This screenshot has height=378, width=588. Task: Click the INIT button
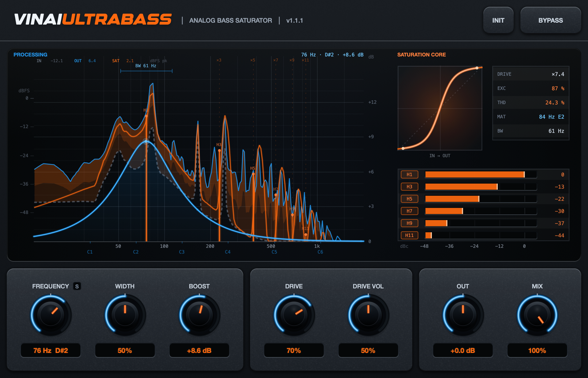point(498,20)
